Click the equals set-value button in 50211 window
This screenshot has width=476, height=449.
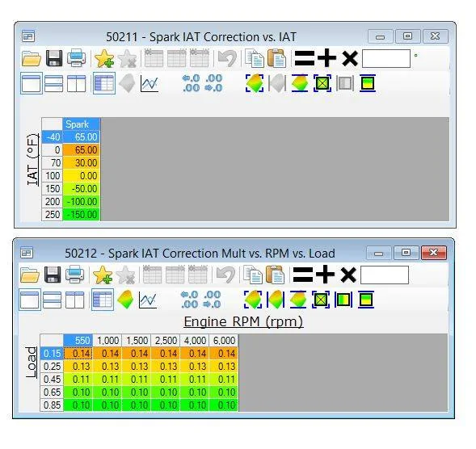point(305,58)
